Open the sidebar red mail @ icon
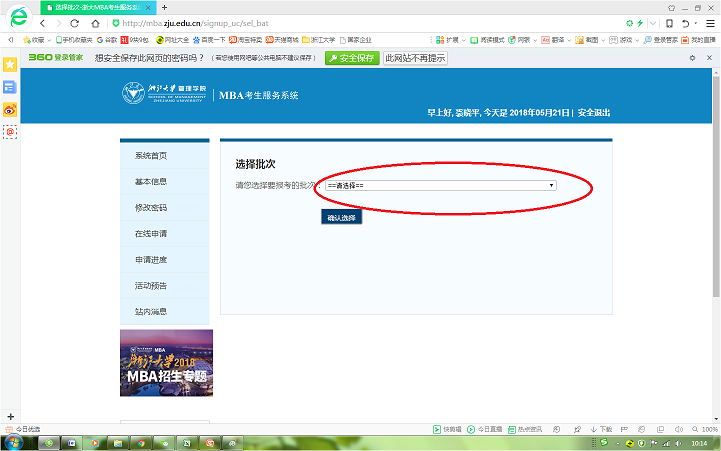This screenshot has height=451, width=721. point(10,132)
